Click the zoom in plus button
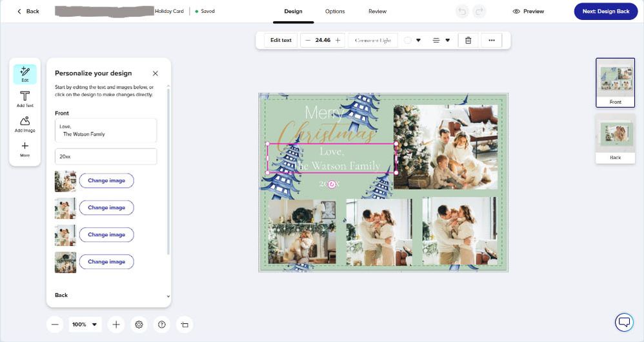The height and width of the screenshot is (342, 644). [116, 325]
